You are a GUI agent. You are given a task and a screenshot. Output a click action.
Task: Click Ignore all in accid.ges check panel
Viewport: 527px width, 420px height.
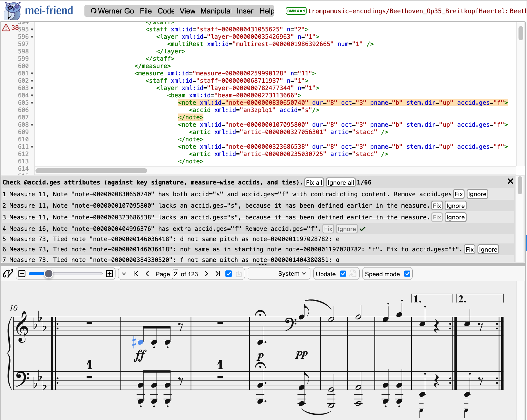[x=341, y=182]
